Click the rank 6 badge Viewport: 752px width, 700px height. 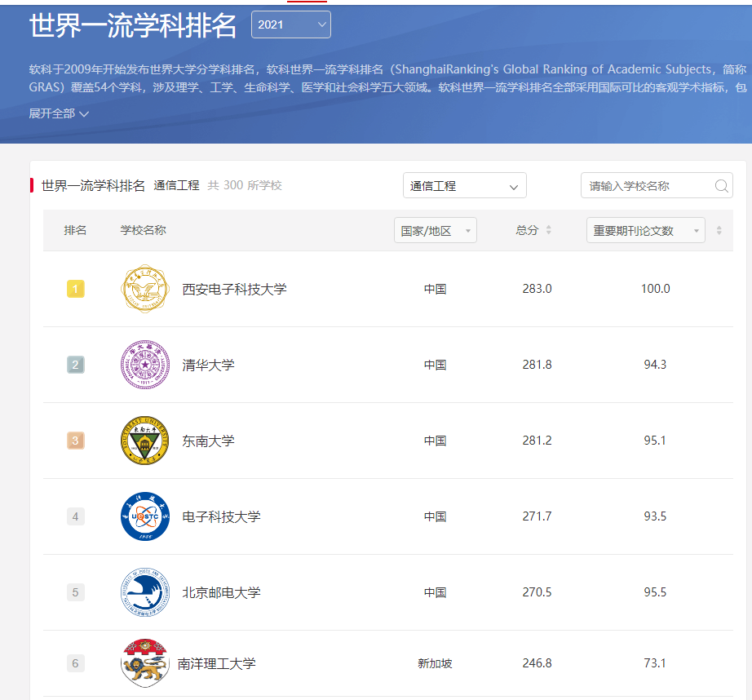[x=75, y=663]
